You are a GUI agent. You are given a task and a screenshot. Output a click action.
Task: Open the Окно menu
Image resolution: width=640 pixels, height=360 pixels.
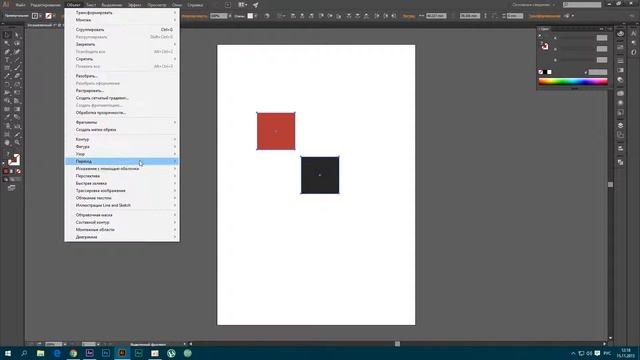point(177,5)
